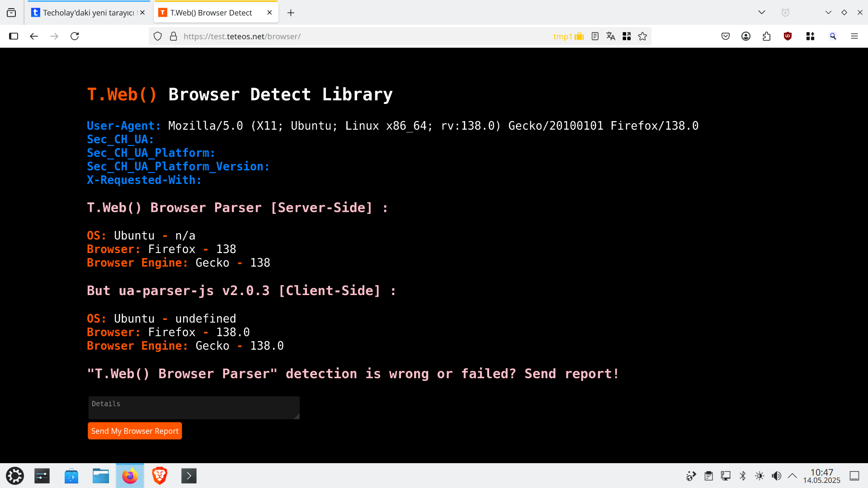Image resolution: width=868 pixels, height=488 pixels.
Task: Click the Sec_CH_UA_Platform_Version label
Action: [178, 166]
